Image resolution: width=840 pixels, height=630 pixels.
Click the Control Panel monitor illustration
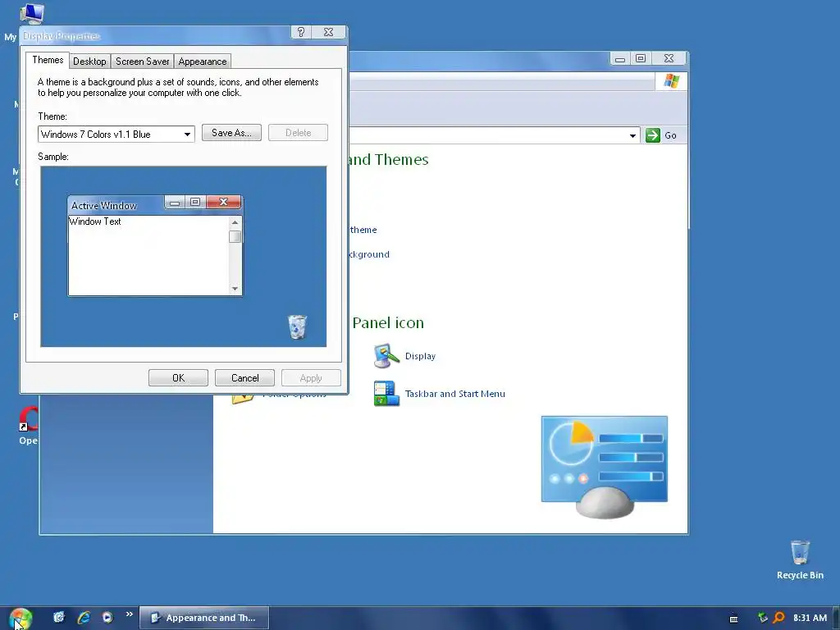(605, 467)
